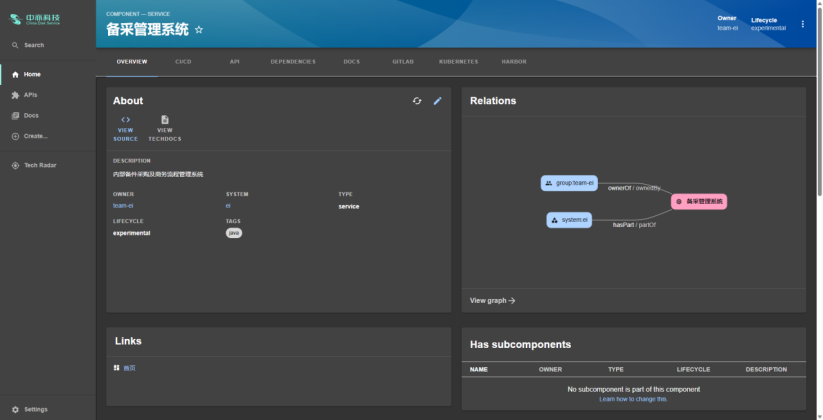Open View Source code icon

[125, 120]
